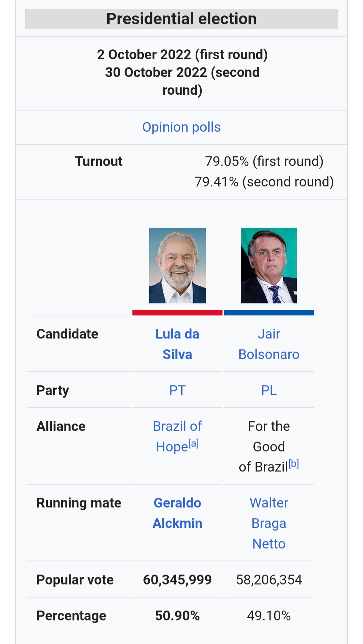Open the Opinion polls link

coord(181,127)
